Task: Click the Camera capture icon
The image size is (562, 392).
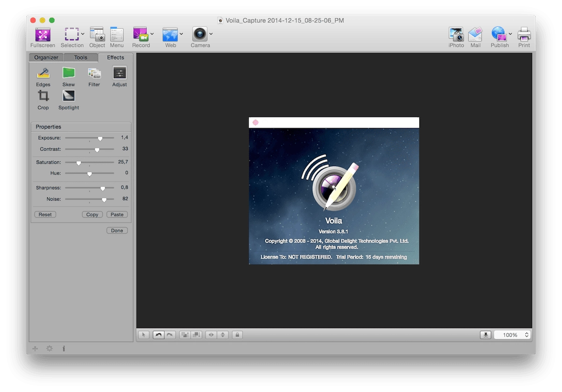Action: [x=200, y=34]
